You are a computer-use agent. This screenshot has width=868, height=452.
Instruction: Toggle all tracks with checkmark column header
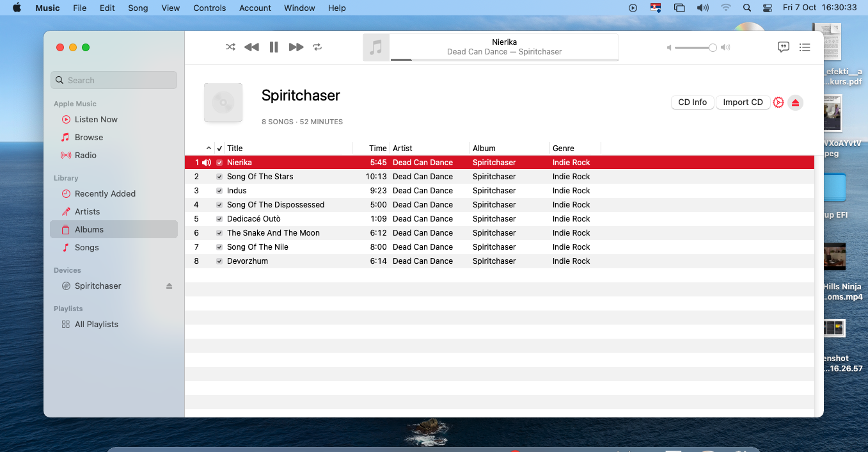point(219,149)
